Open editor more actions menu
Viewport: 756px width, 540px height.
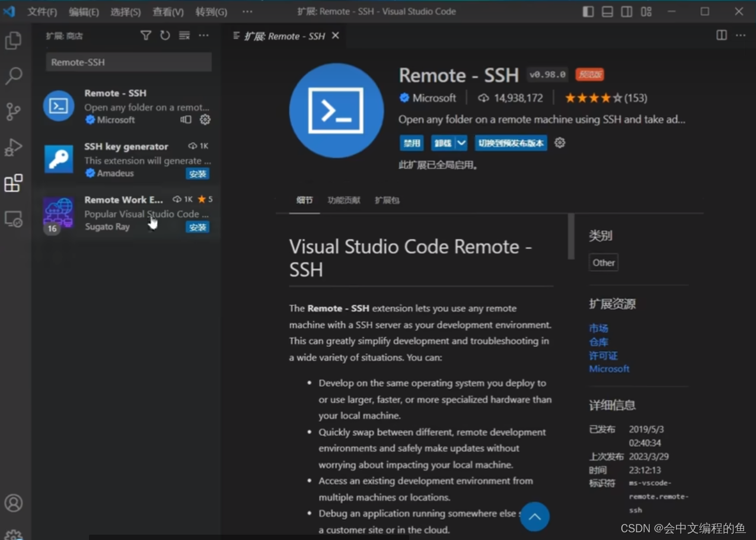[x=741, y=35]
